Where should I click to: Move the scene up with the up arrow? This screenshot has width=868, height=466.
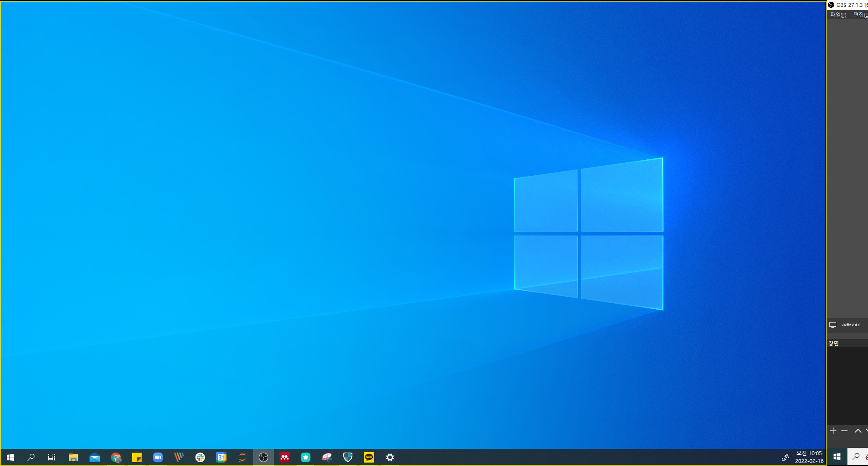pos(858,431)
